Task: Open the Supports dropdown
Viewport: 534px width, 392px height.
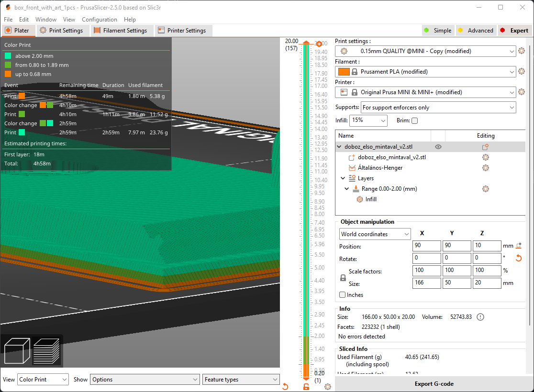Action: click(x=438, y=108)
